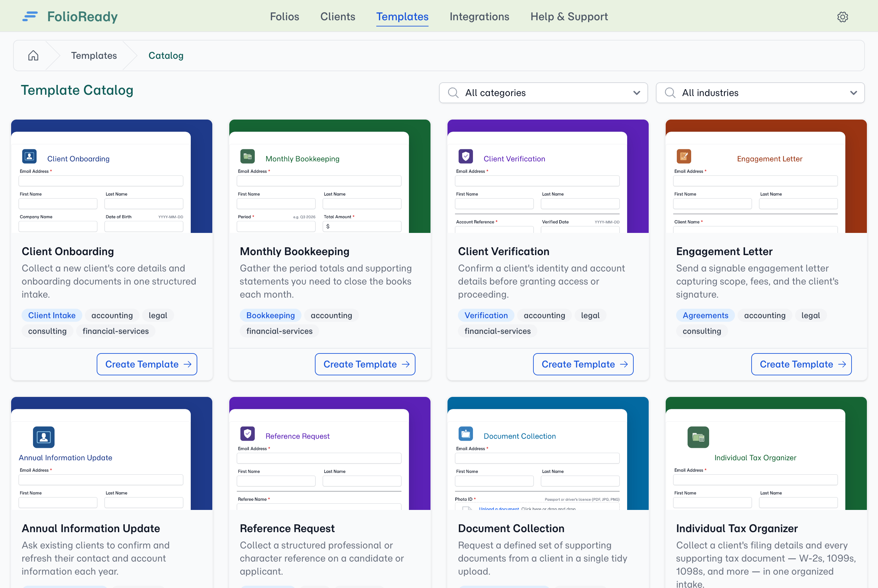Open the Clients nav item
The image size is (878, 588).
pyautogui.click(x=338, y=17)
